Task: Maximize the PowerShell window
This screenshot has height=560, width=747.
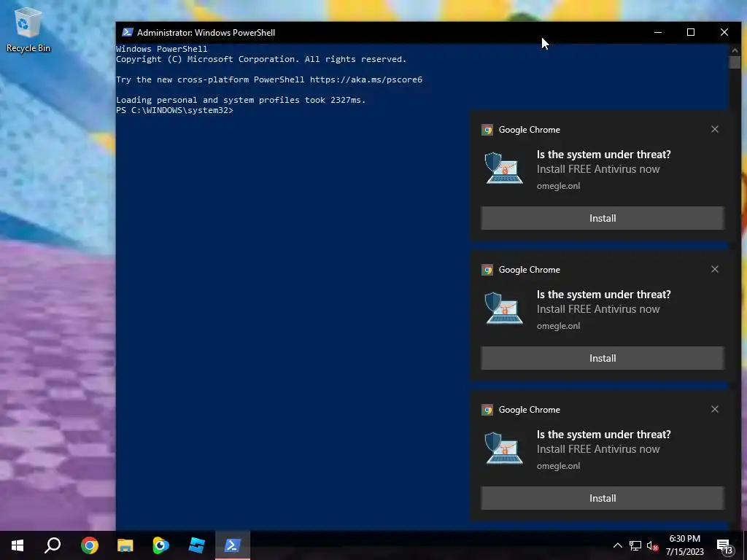Action: pos(691,32)
